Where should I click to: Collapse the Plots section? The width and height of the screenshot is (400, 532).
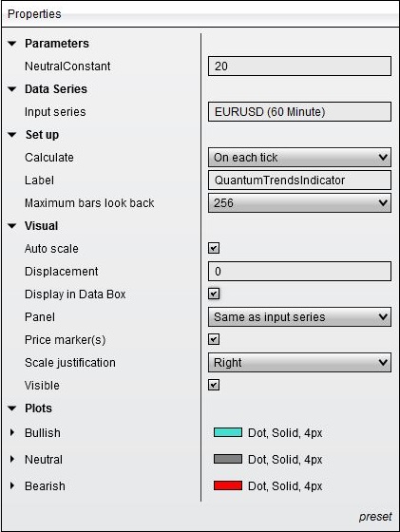11,408
